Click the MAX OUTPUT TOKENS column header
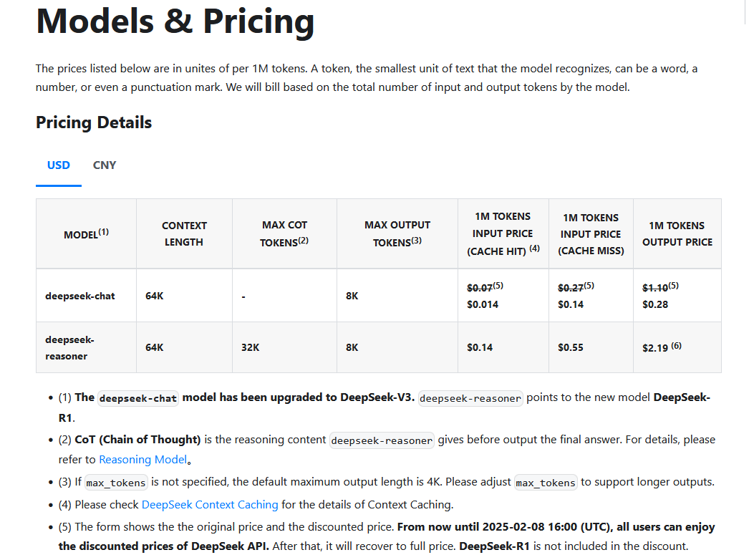Viewport: 754px width, 560px height. point(397,234)
